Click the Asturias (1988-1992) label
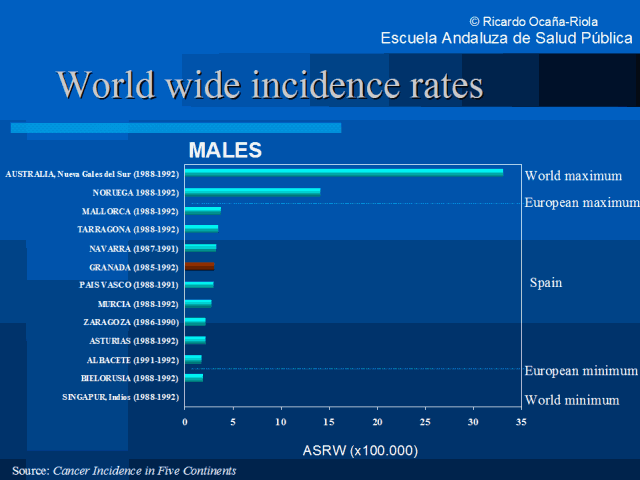The height and width of the screenshot is (480, 640). point(134,341)
